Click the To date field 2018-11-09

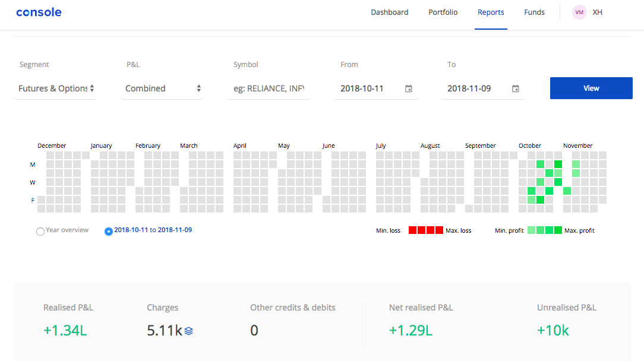click(482, 88)
